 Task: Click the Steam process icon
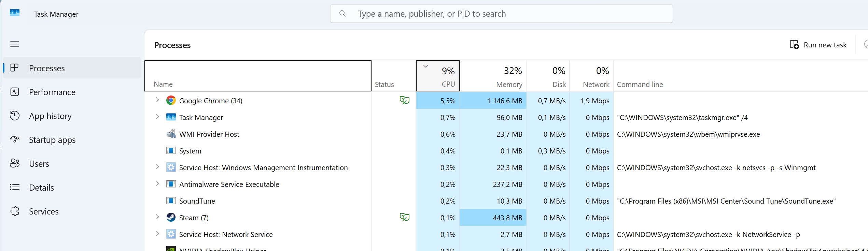(171, 217)
